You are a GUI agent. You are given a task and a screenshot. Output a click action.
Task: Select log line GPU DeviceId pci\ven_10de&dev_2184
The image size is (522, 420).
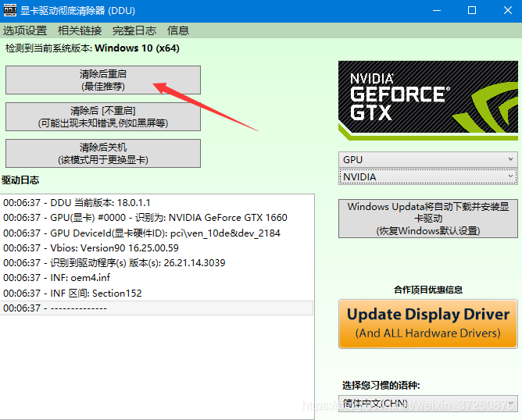coord(156,233)
